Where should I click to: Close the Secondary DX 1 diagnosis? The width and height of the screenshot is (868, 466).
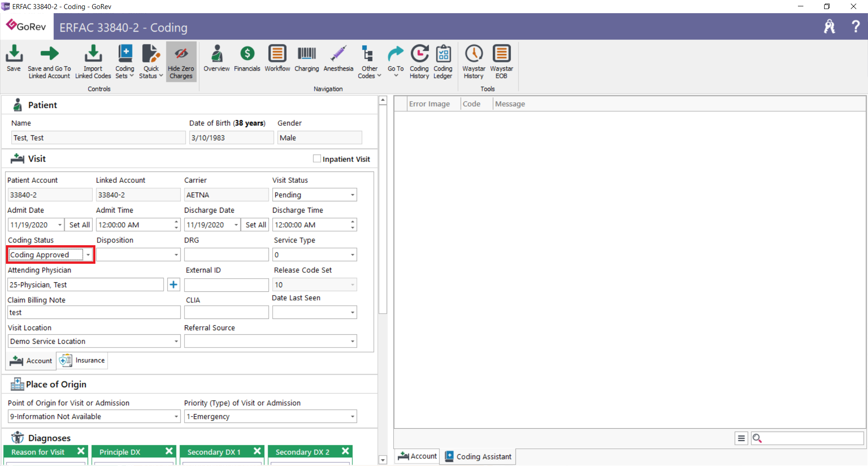tap(257, 451)
